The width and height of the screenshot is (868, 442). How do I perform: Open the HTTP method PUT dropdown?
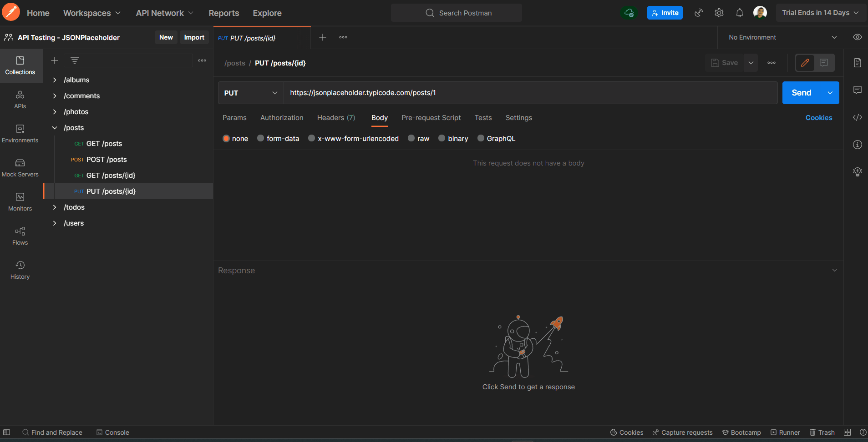251,93
